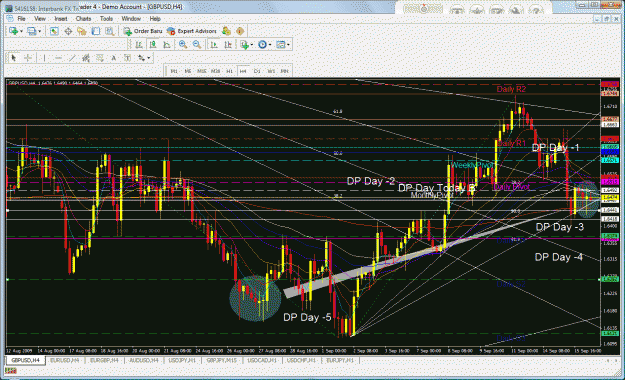This screenshot has height=380, width=625.
Task: Switch to the USDJPY,H1 chart tab
Action: point(182,360)
